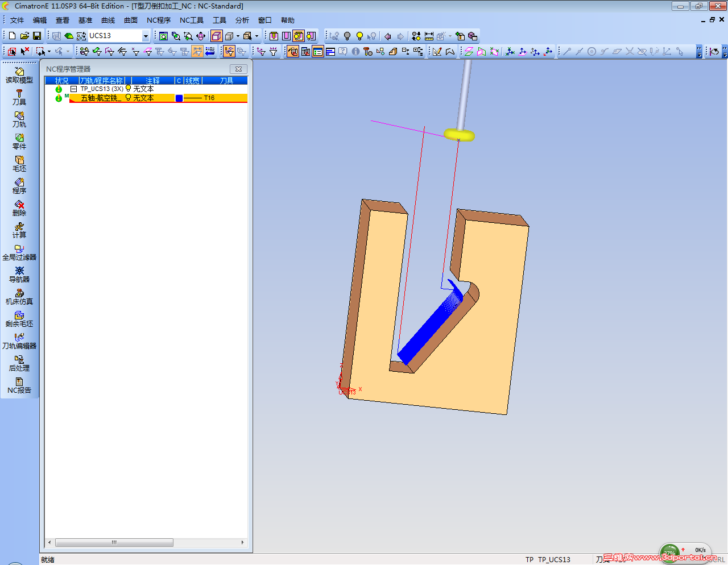
Task: Select the TP_UCS13 (3X) toolpath name
Action: tap(102, 89)
